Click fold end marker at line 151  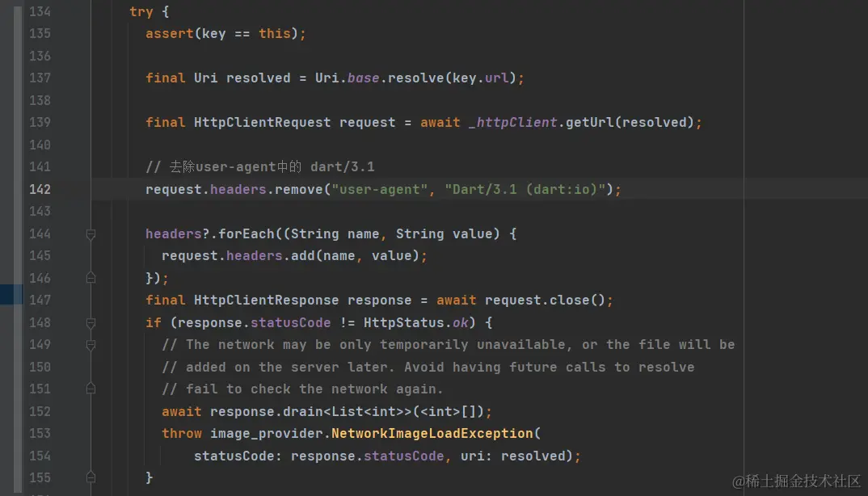pos(91,389)
